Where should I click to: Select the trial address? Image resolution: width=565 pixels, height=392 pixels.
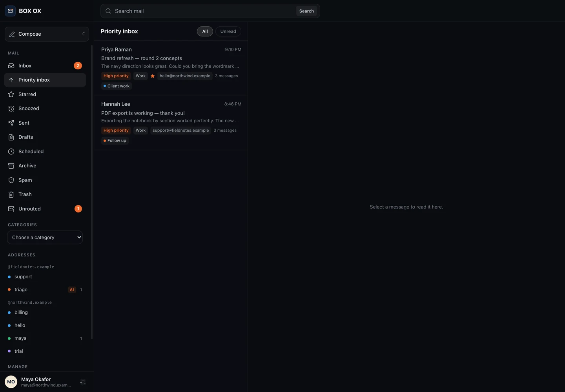coord(45,351)
